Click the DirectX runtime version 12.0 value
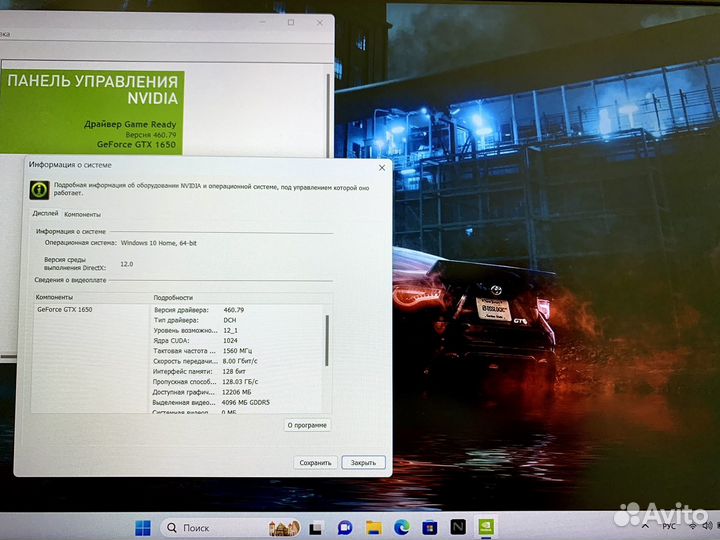 point(127,264)
